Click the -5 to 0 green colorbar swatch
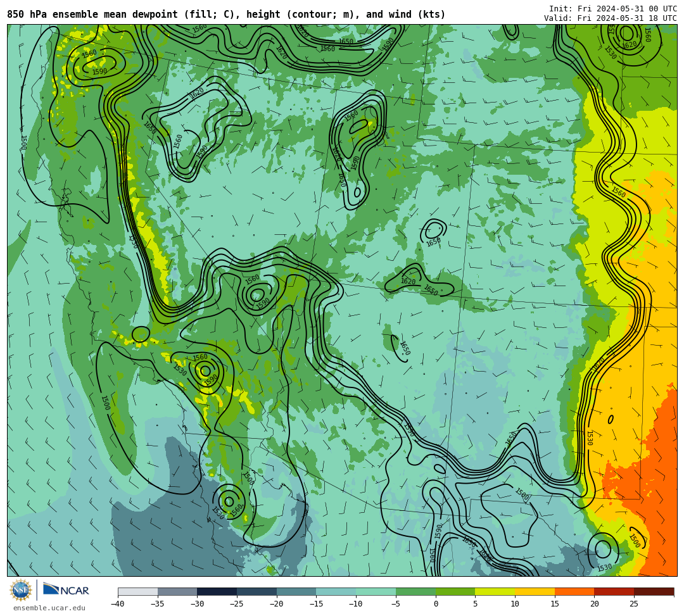Image resolution: width=684 pixels, height=616 pixels. [415, 591]
